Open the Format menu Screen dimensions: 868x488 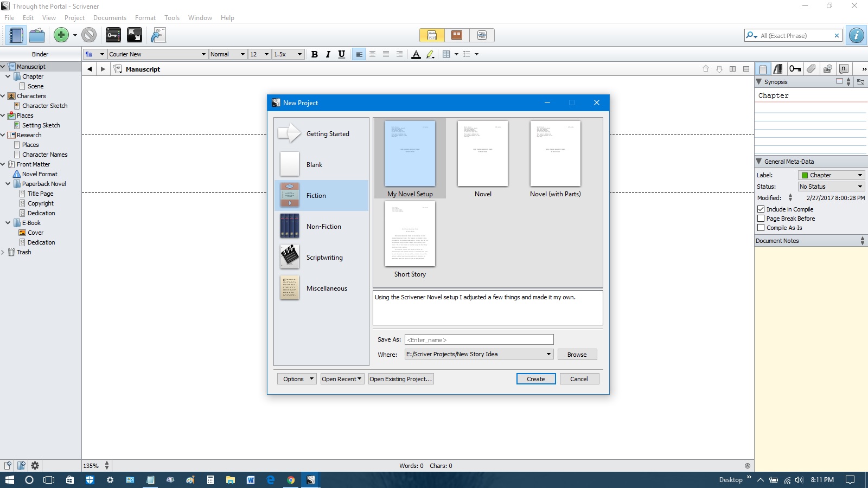(x=145, y=18)
